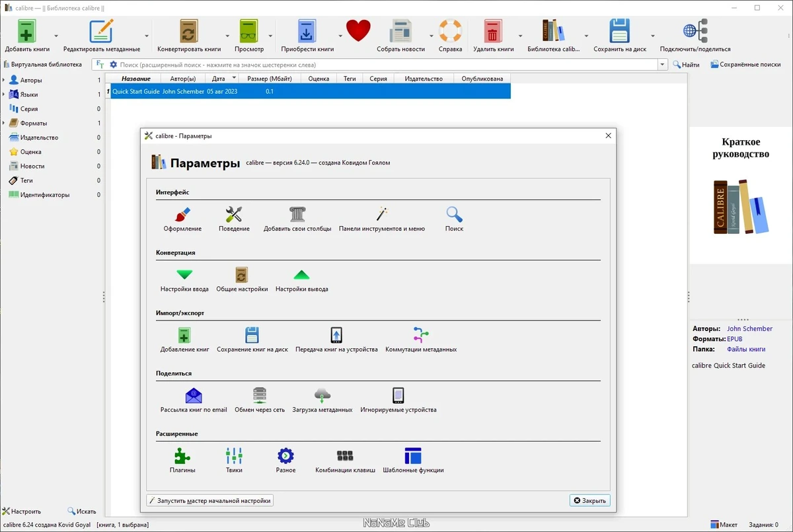Expand Языки in tag browser
793x532 pixels.
point(3,95)
